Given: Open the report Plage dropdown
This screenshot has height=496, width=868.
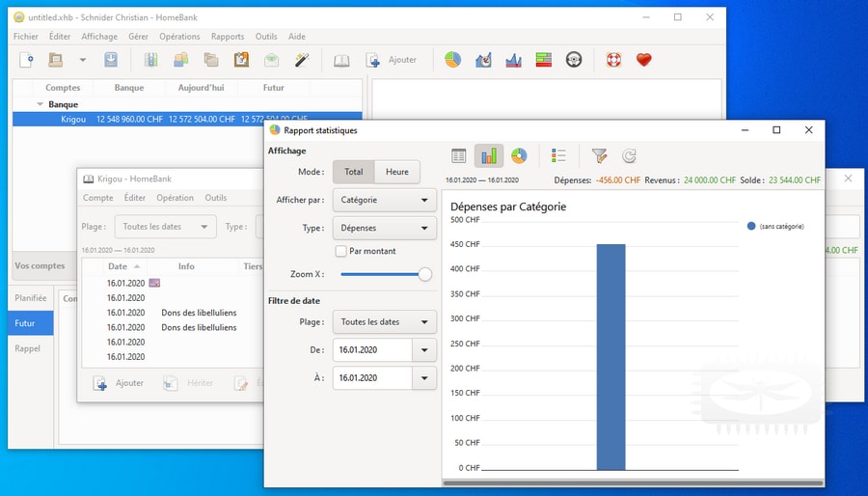Looking at the screenshot, I should click(384, 322).
